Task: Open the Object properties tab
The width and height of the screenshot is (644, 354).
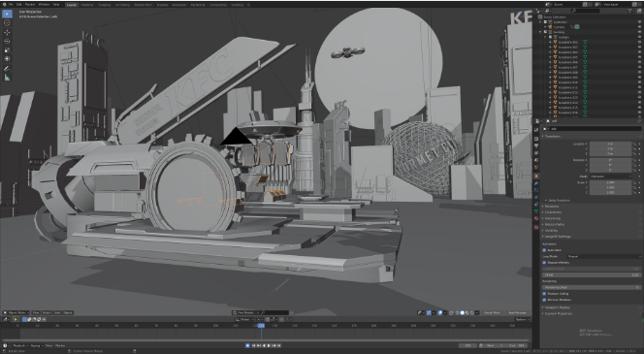Action: (x=536, y=177)
